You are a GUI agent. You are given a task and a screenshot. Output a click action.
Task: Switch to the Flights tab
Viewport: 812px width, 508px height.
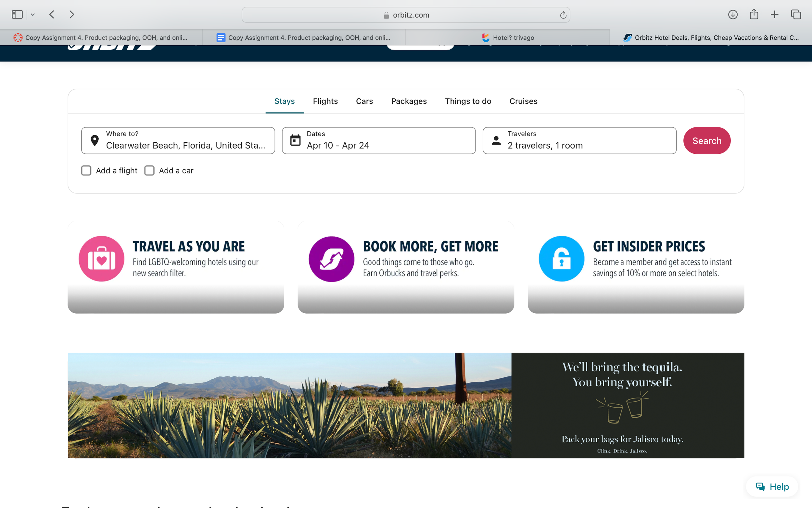point(325,101)
